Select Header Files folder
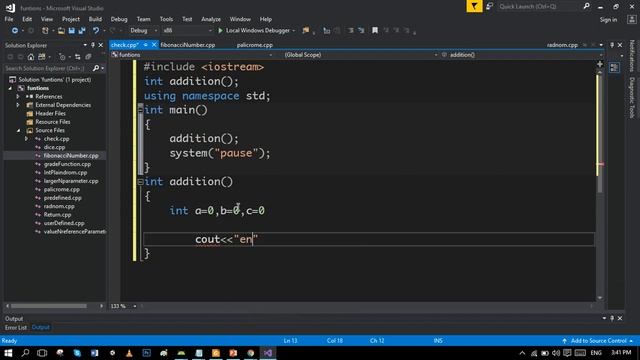This screenshot has height=360, width=640. tap(50, 113)
